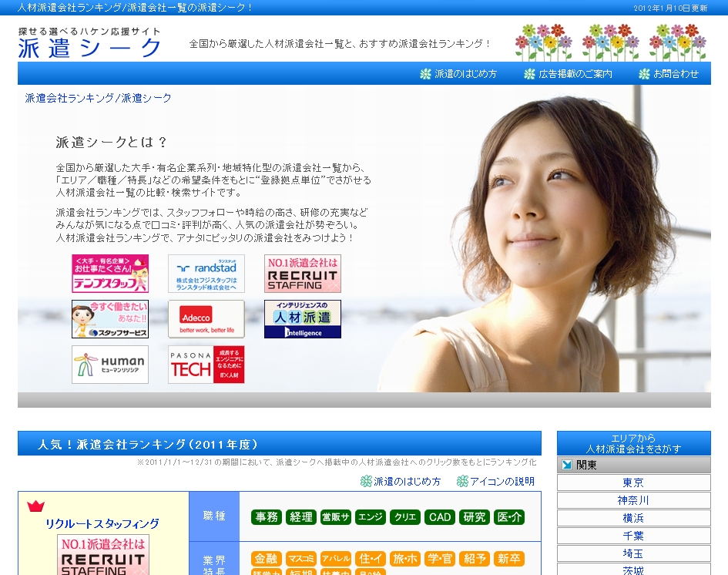The image size is (728, 575).
Task: Click the エリアから人材派遣会社をさがす sidebar heading
Action: [x=634, y=443]
